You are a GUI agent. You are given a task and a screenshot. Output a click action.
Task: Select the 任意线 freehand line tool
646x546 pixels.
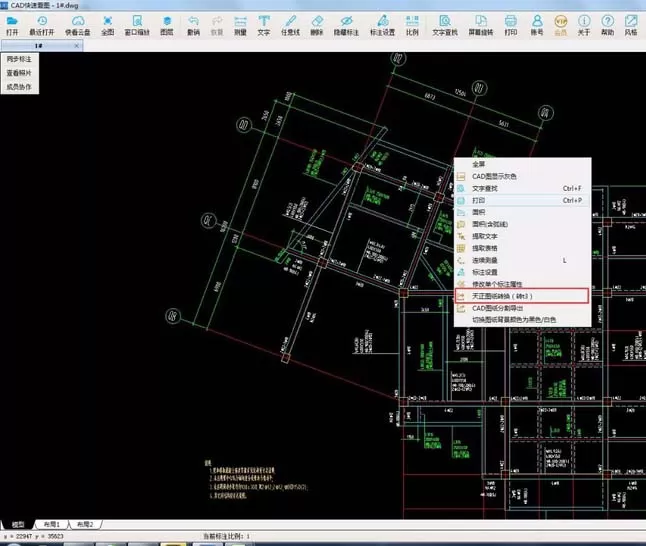click(x=290, y=25)
